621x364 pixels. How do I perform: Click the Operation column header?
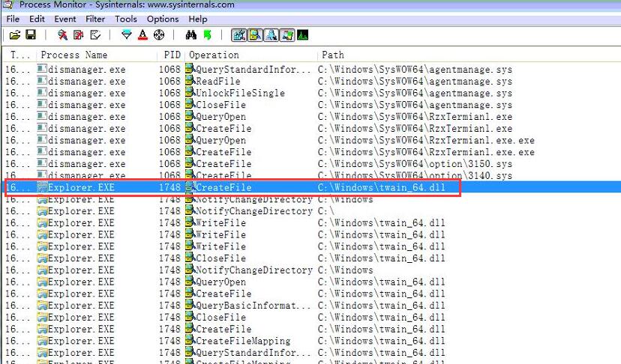(x=251, y=55)
